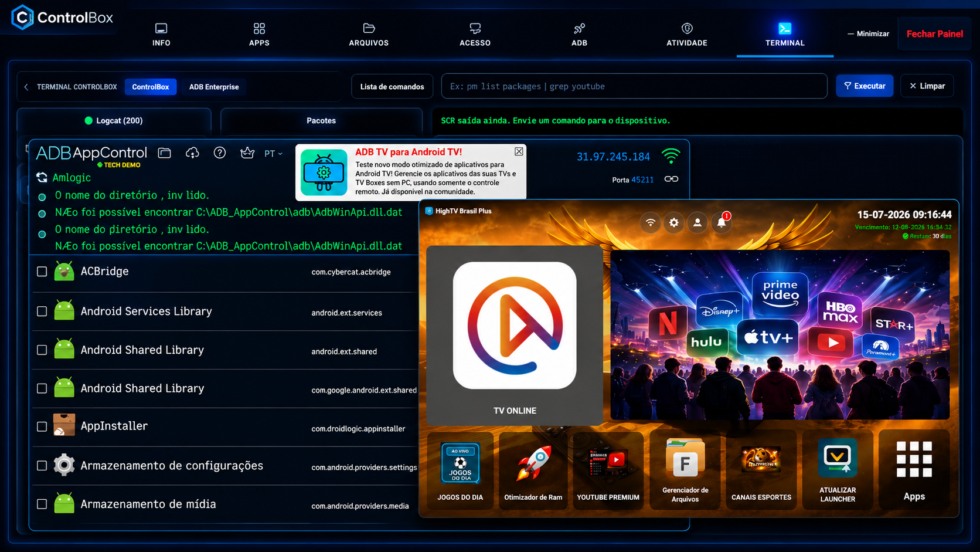Check the com.google.android.ext.shared row checkbox
The width and height of the screenshot is (980, 552).
pyautogui.click(x=42, y=388)
